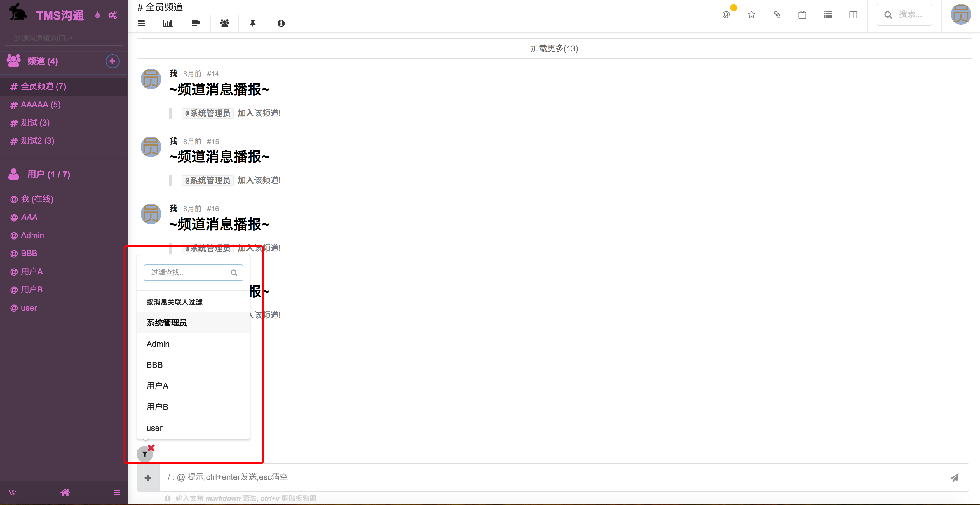980x505 pixels.
Task: Open pinned messages pin icon
Action: click(253, 23)
